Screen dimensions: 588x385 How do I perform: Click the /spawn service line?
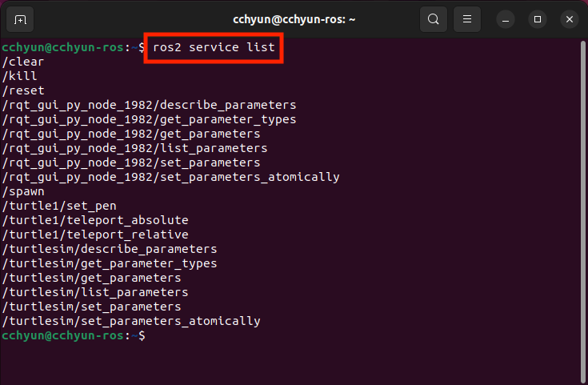click(23, 191)
